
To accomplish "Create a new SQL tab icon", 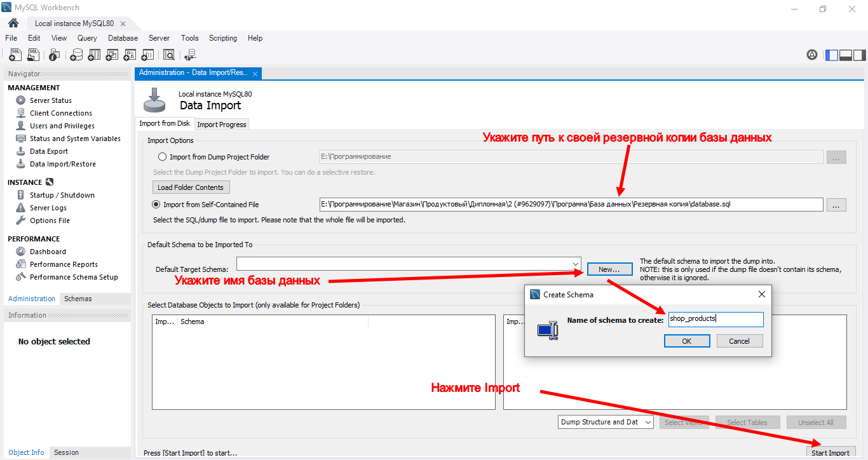I will tap(15, 55).
